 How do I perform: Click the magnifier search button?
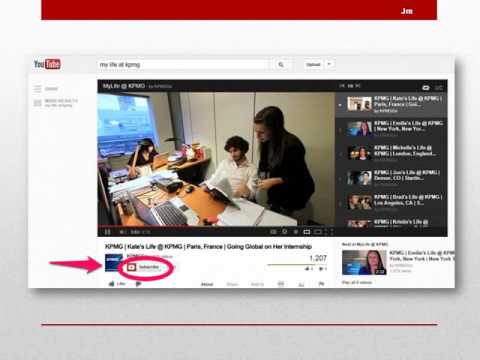[281, 65]
